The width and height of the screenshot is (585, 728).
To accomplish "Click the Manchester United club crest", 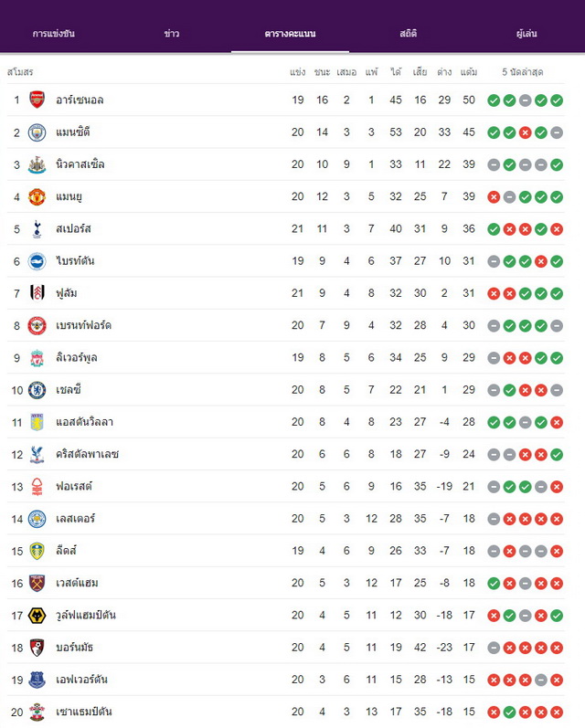I will tap(37, 197).
